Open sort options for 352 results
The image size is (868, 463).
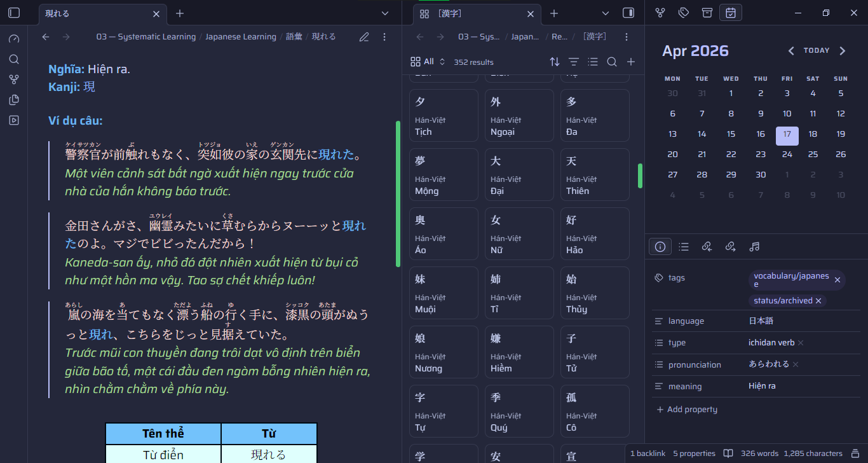click(x=555, y=62)
